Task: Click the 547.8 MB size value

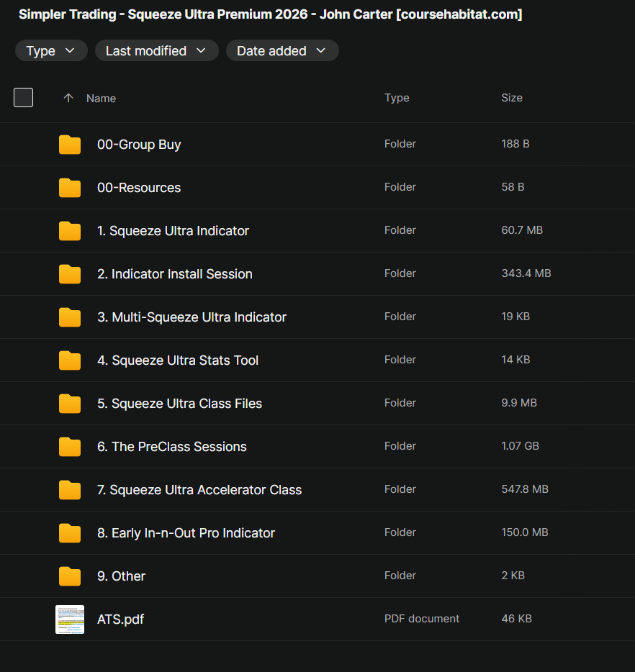Action: [526, 489]
